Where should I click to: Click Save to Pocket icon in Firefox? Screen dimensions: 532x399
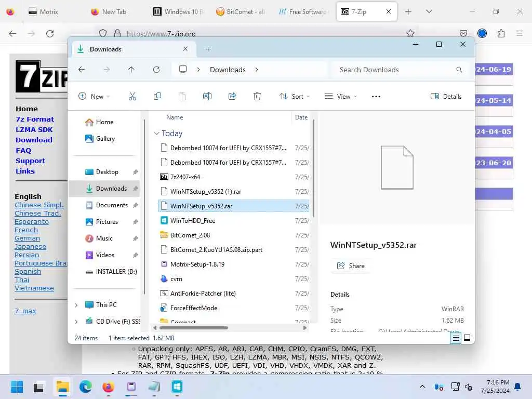pos(463,33)
